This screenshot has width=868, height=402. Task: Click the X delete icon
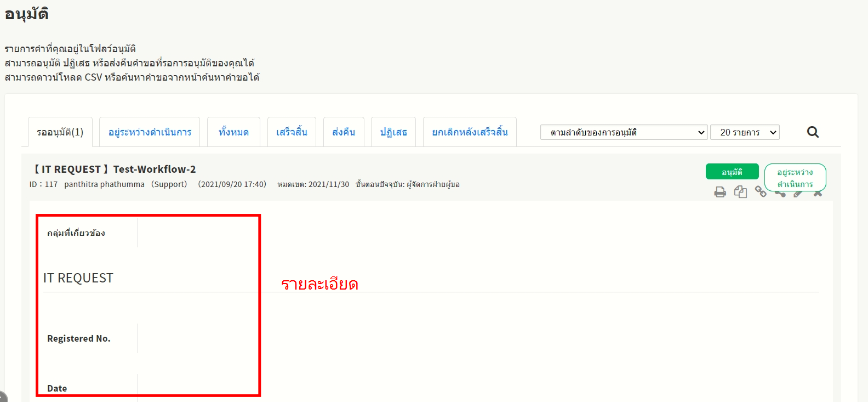[818, 194]
